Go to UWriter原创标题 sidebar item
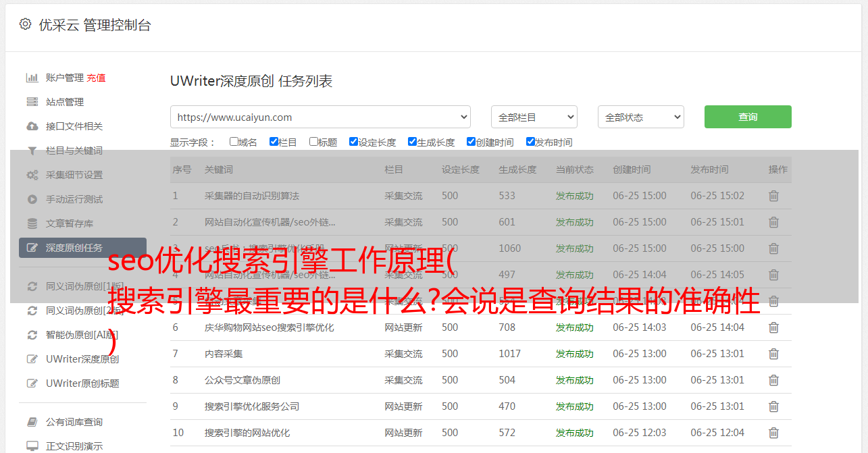 point(82,383)
